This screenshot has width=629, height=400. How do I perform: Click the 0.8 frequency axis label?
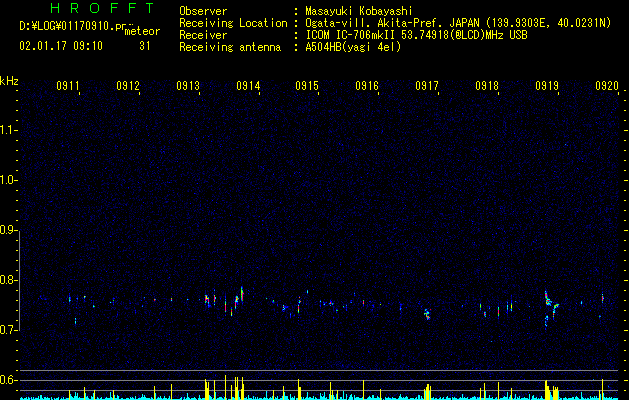(x=8, y=280)
